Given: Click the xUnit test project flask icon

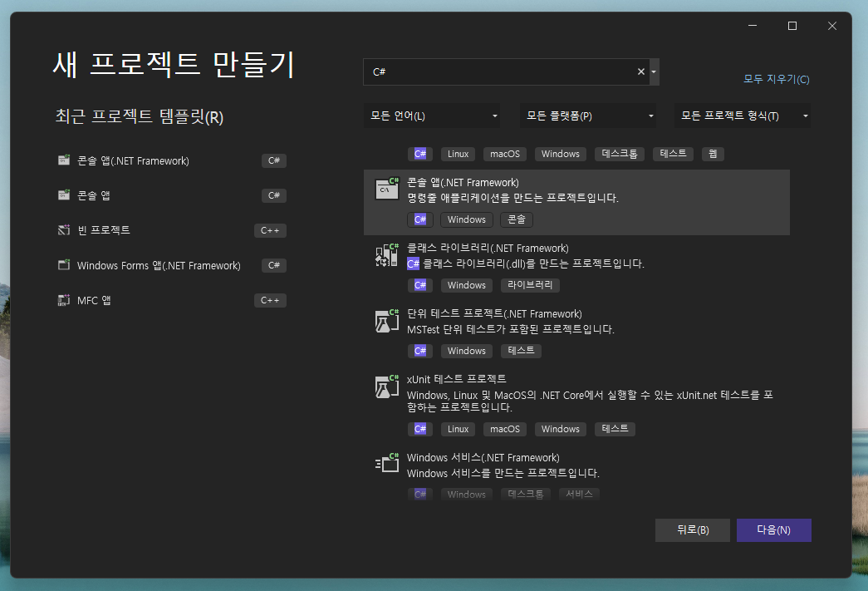Looking at the screenshot, I should pos(387,386).
